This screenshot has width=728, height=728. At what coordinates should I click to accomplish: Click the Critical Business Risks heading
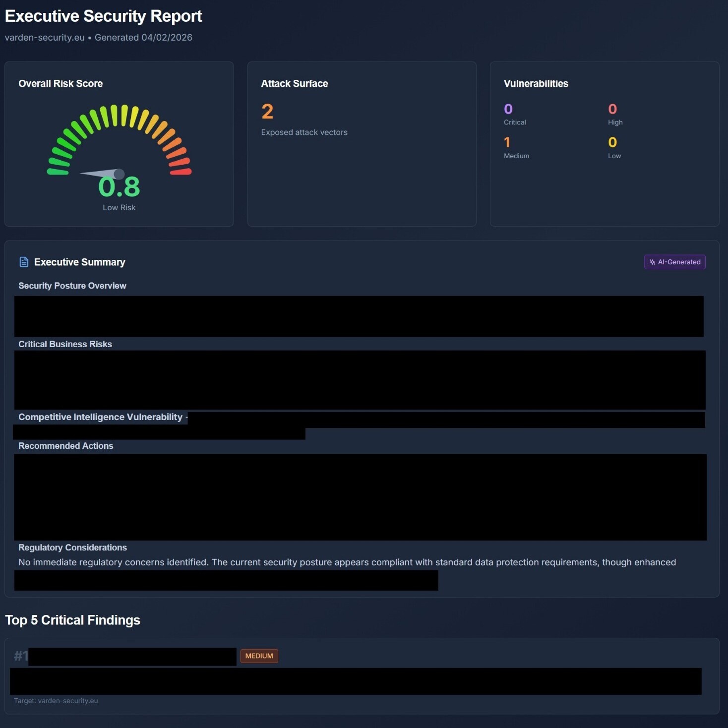click(65, 344)
